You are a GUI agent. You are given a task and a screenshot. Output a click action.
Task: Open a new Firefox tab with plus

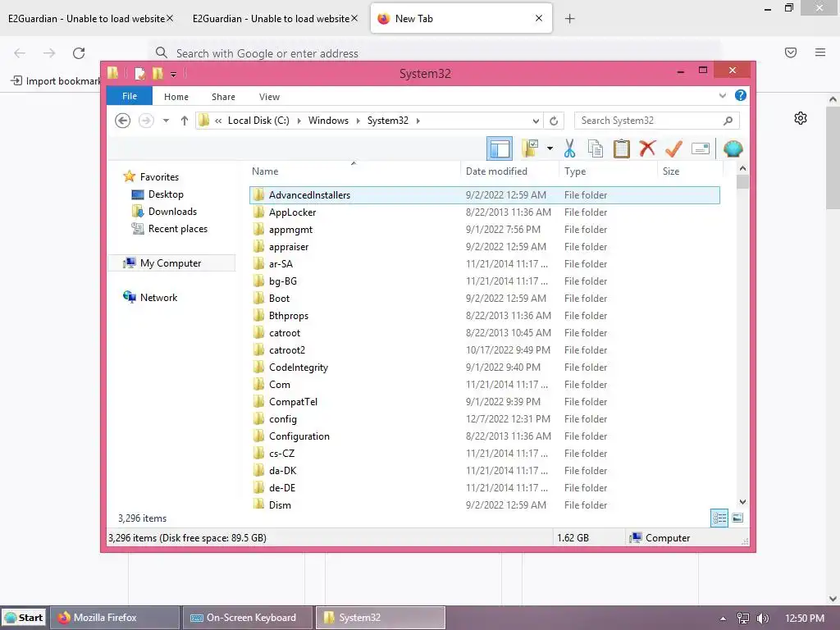coord(569,19)
